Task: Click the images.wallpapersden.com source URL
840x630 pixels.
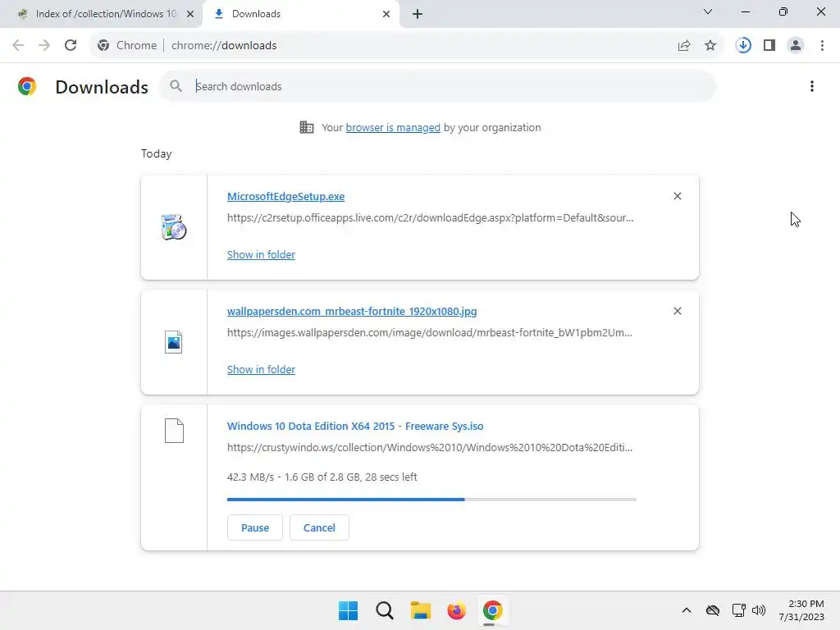Action: [430, 333]
